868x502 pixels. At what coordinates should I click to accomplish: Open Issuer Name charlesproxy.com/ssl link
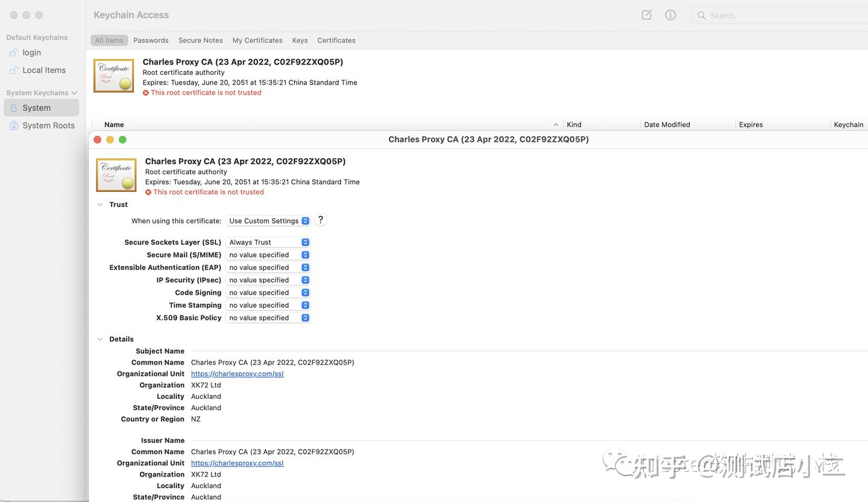point(237,463)
